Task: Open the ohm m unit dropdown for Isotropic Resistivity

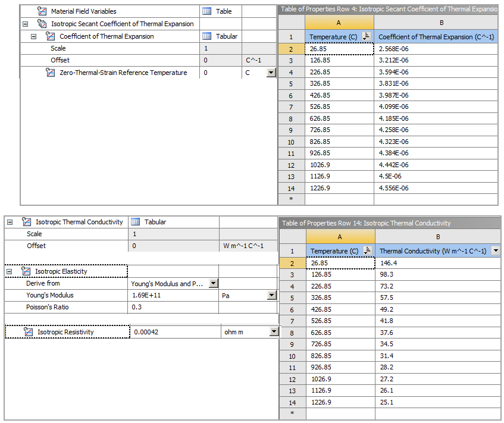Action: point(273,331)
